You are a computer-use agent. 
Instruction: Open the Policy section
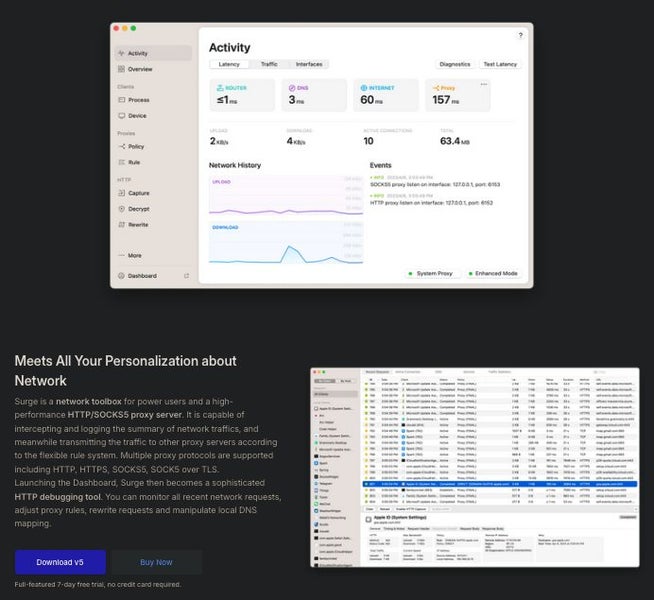click(x=153, y=146)
